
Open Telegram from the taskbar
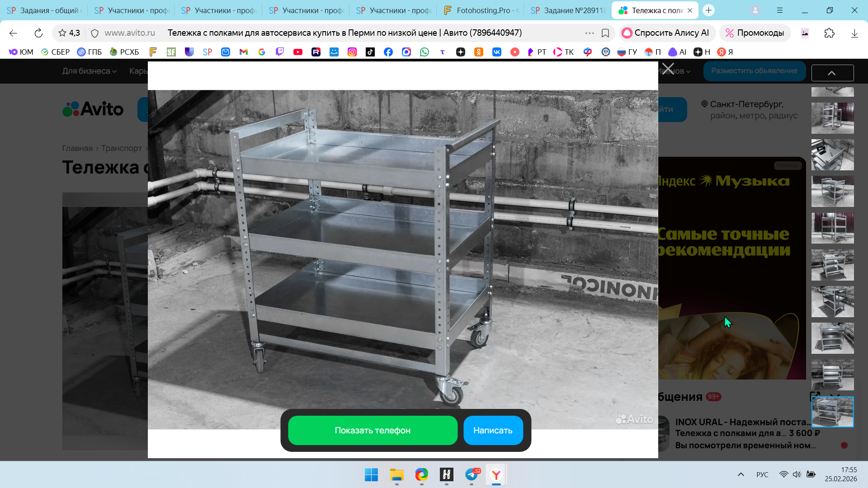click(472, 474)
